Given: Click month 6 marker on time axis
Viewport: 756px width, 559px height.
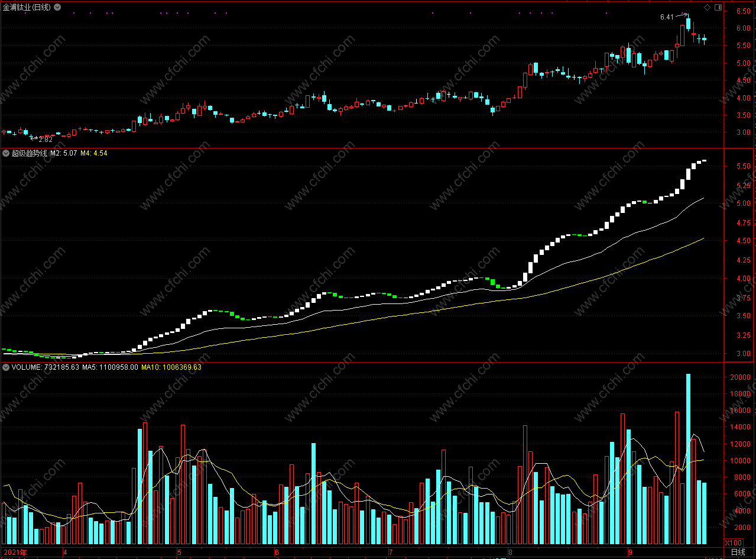Looking at the screenshot, I should [277, 552].
